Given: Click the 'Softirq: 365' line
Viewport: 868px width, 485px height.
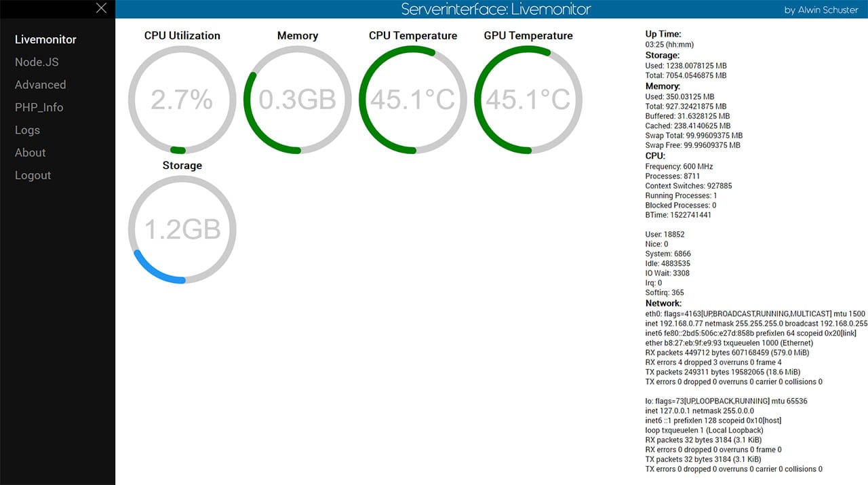Looking at the screenshot, I should [665, 292].
